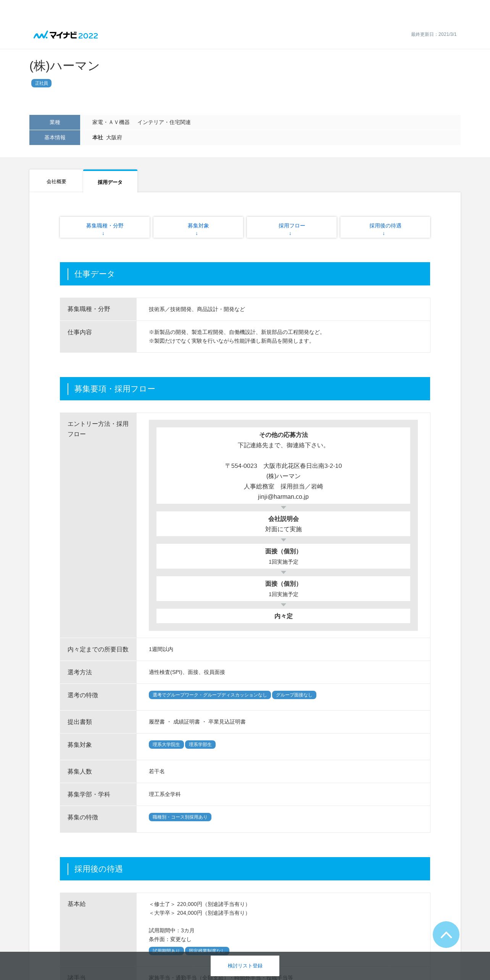This screenshot has width=490, height=980.
Task: Open the 会社概要 tab
Action: pos(56,181)
